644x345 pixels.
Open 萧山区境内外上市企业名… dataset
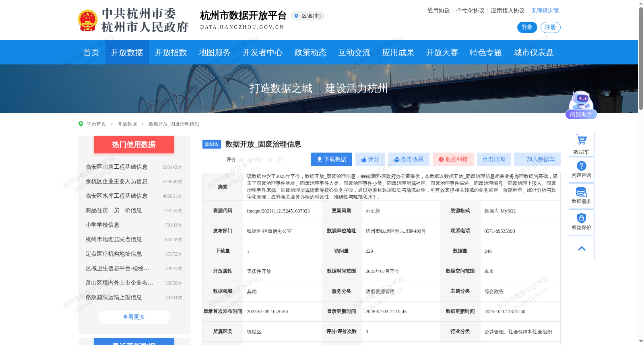(119, 283)
